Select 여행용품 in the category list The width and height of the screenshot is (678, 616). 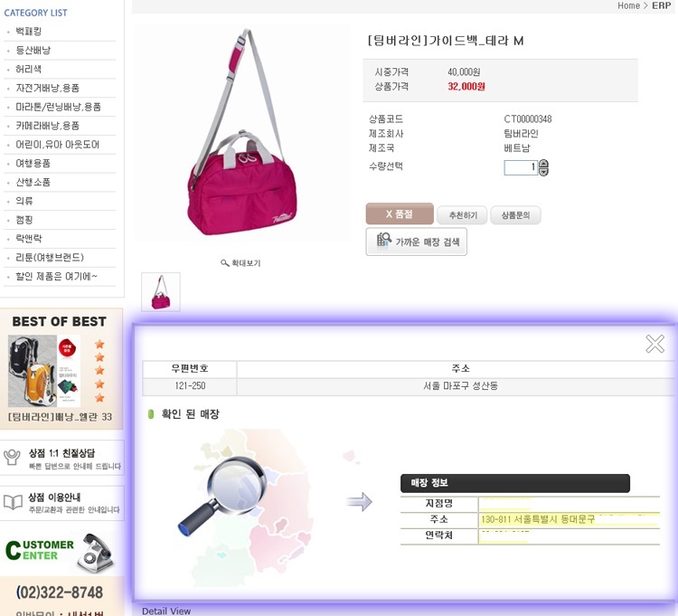click(33, 163)
